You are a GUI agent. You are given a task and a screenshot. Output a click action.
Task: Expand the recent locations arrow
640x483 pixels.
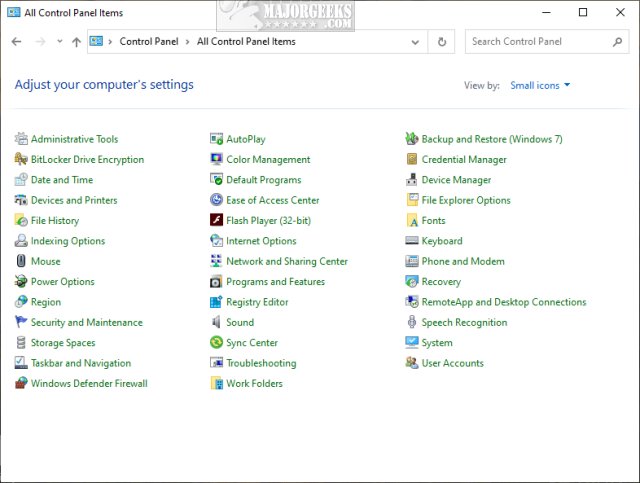pyautogui.click(x=60, y=42)
